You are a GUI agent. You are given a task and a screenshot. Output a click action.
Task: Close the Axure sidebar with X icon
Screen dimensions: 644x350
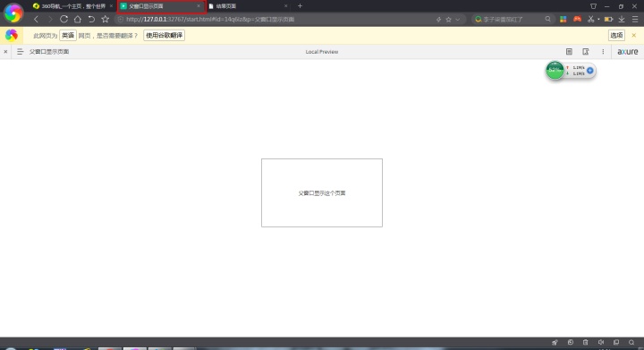click(5, 52)
